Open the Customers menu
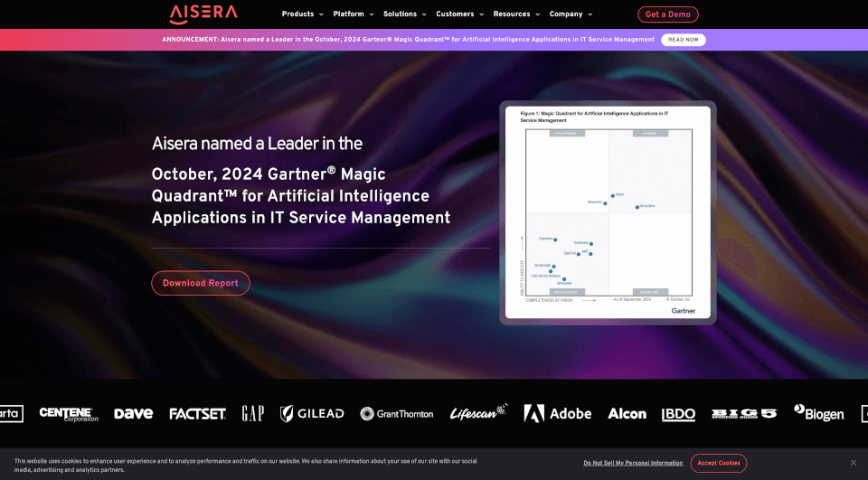 459,14
